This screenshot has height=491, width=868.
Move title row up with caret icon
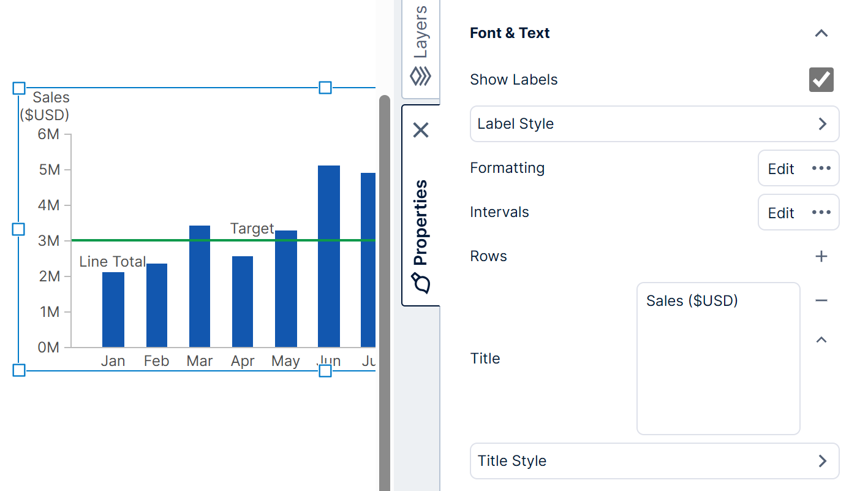point(821,340)
